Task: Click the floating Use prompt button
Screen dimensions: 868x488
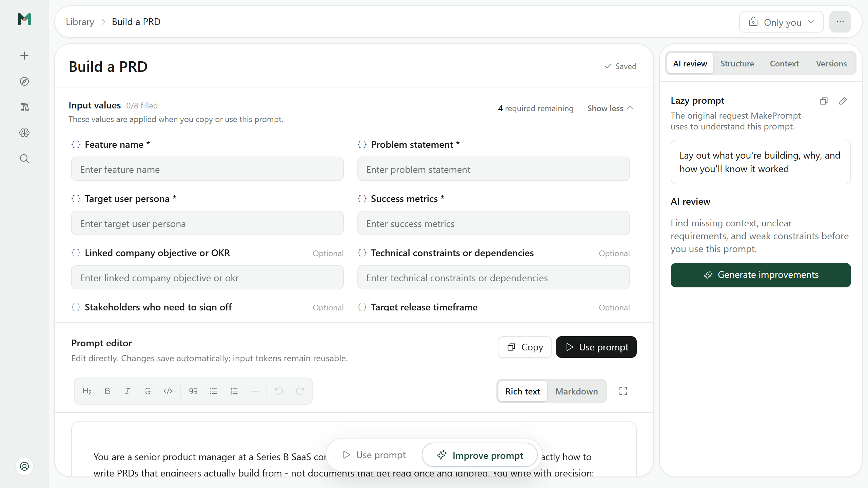Action: [374, 455]
